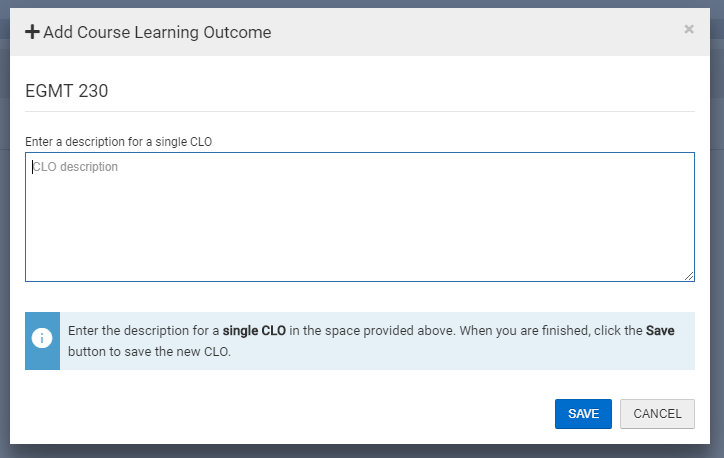Click the info banner's second line 'button to save the new CLO'
The image size is (724, 458).
click(x=149, y=351)
